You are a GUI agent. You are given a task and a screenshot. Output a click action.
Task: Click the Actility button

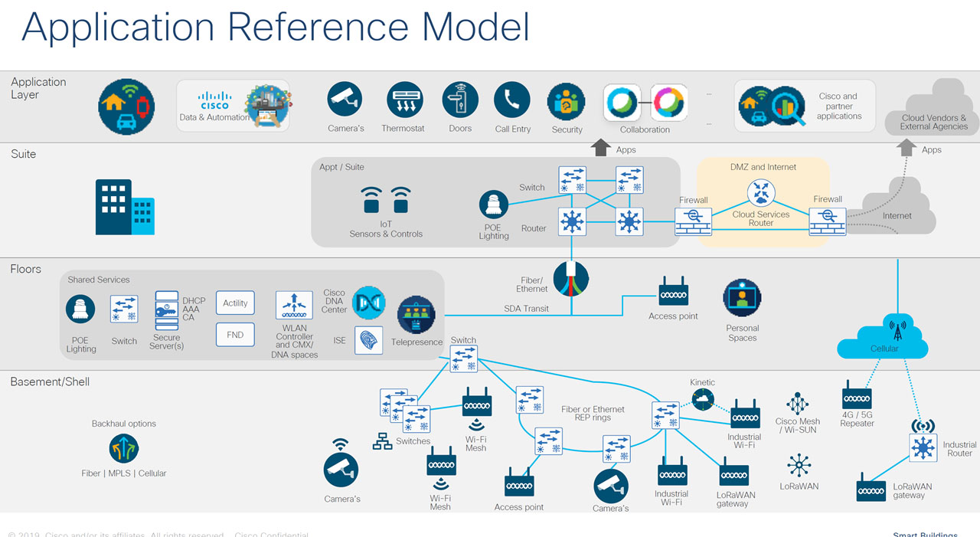[235, 303]
